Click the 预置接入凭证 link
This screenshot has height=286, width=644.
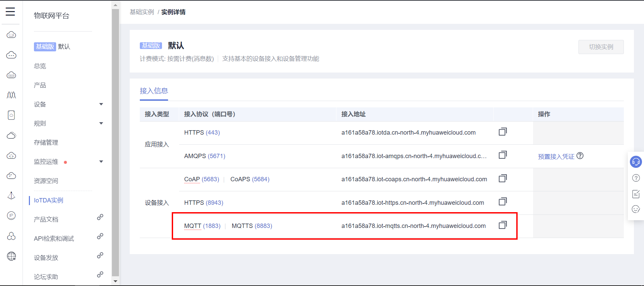click(556, 156)
